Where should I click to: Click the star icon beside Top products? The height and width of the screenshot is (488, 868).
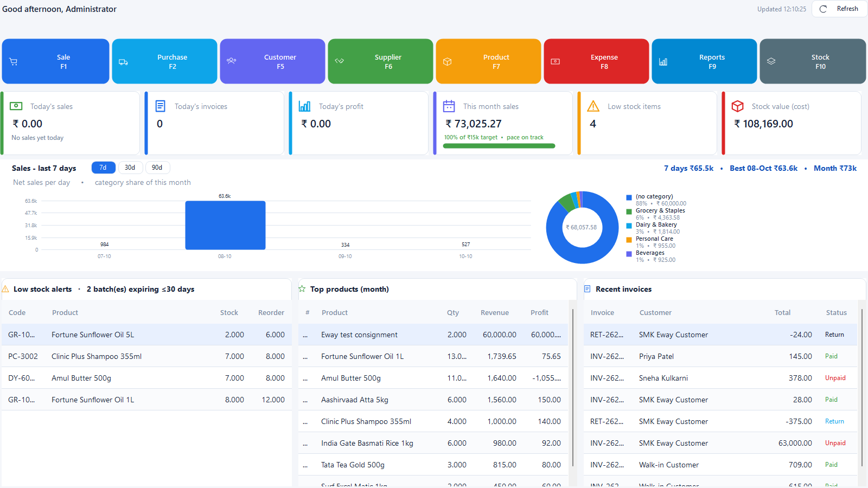pyautogui.click(x=302, y=289)
